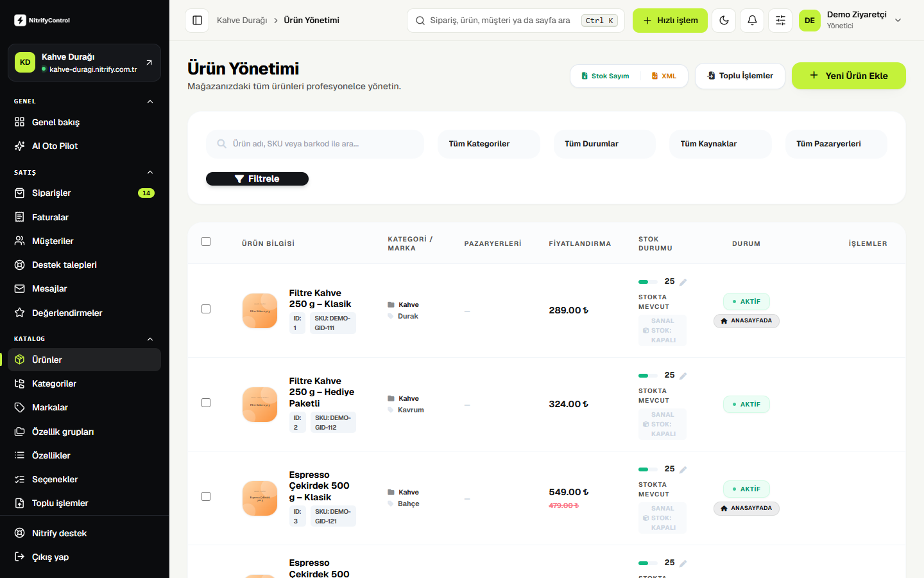
Task: Open external store link arrow for Kahve Durağı
Action: click(x=149, y=62)
